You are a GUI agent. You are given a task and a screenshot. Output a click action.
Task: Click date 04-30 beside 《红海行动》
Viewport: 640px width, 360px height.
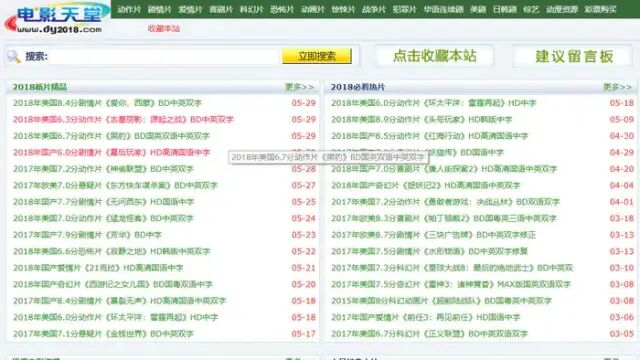coord(622,136)
